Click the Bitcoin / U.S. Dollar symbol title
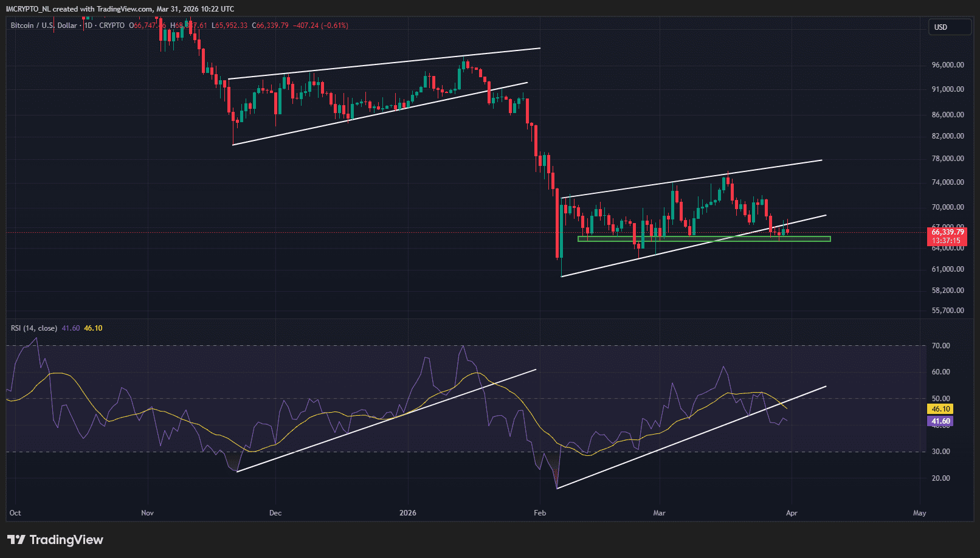The height and width of the screenshot is (558, 980). (x=44, y=26)
